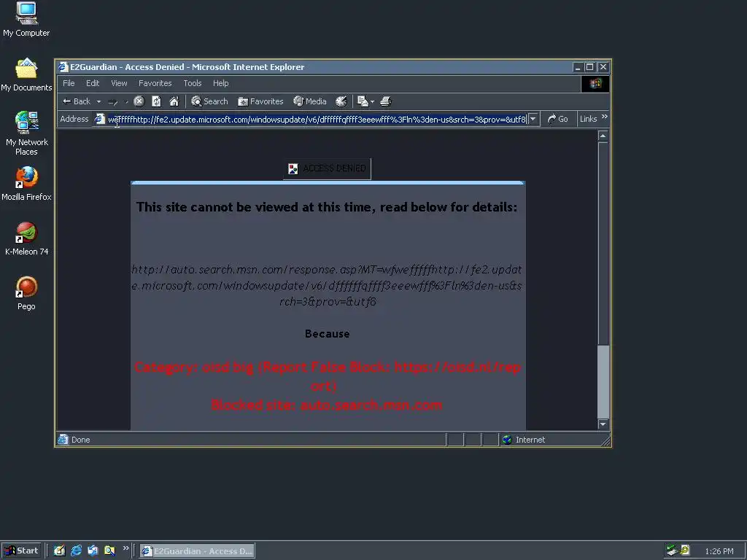This screenshot has height=560, width=747.
Task: Open My Network Places desktop icon
Action: (26, 133)
